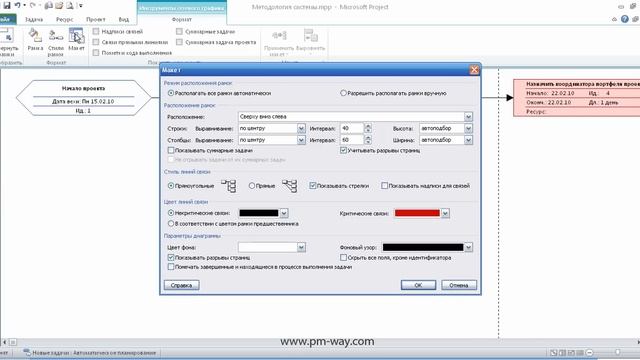This screenshot has height=360, width=640.
Task: Open Microsoft Project help question mark icon
Action: pos(624,19)
